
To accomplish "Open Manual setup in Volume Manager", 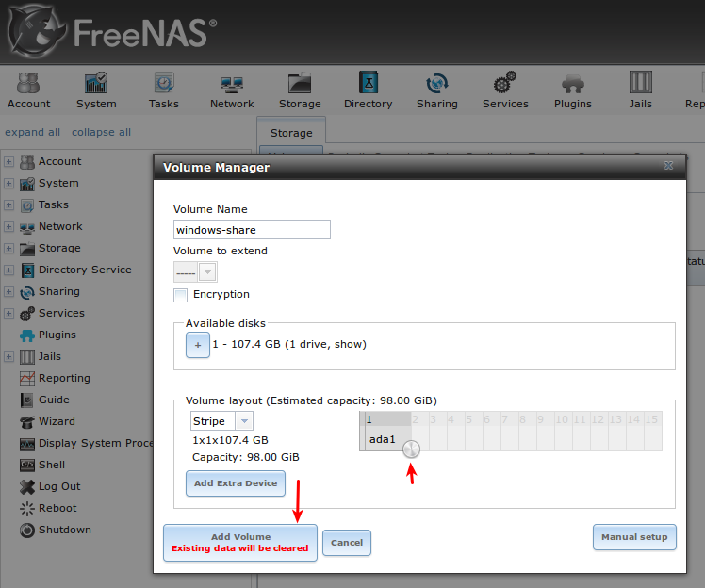I will pos(634,537).
